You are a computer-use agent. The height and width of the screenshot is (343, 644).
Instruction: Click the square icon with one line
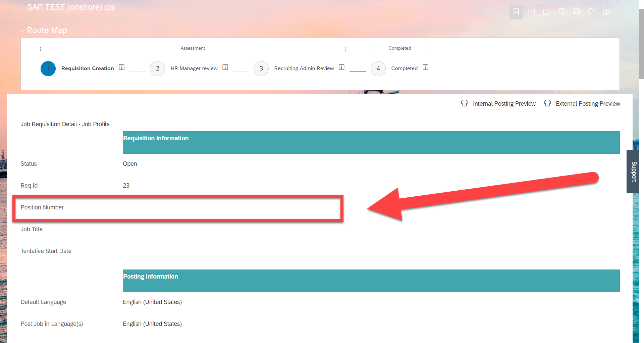[546, 12]
